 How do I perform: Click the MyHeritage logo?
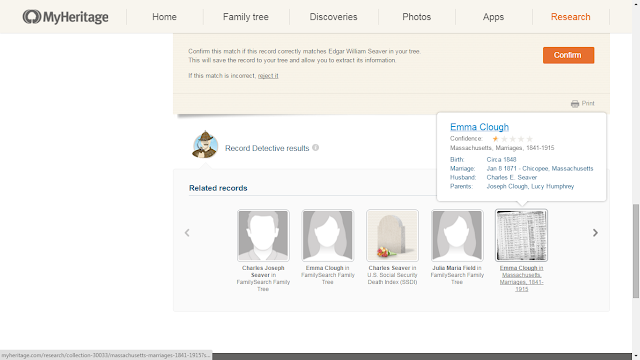tap(65, 17)
